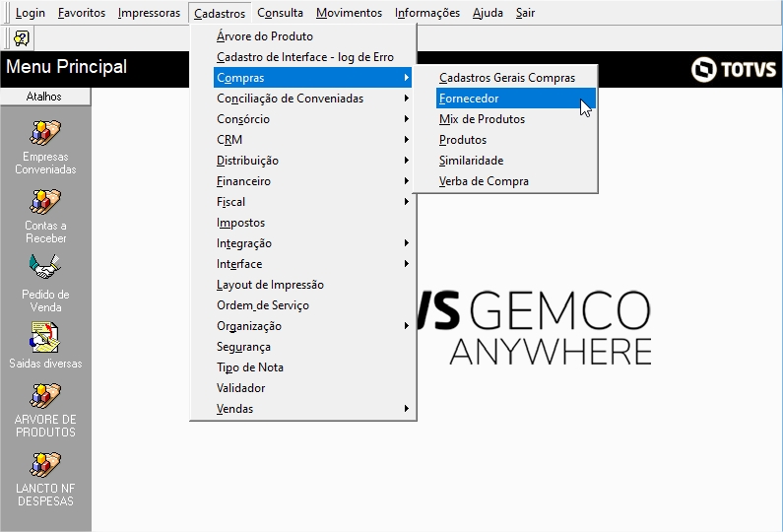Choose Verba de Compra submenu item
This screenshot has height=532, width=783.
(516, 181)
